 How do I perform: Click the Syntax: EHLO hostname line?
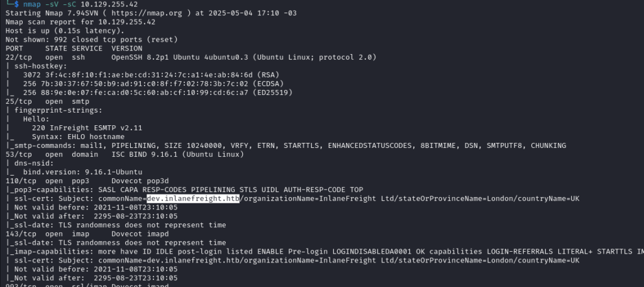[x=78, y=137]
